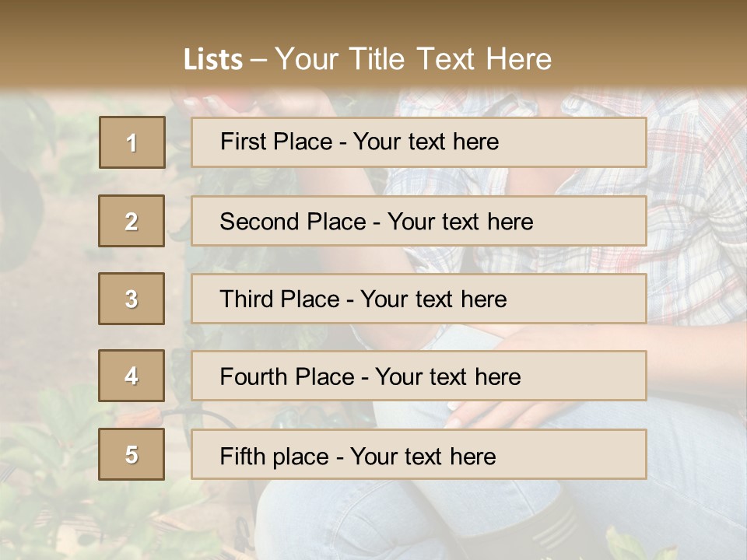The width and height of the screenshot is (747, 560).
Task: Click the First Place text bar
Action: [x=419, y=142]
